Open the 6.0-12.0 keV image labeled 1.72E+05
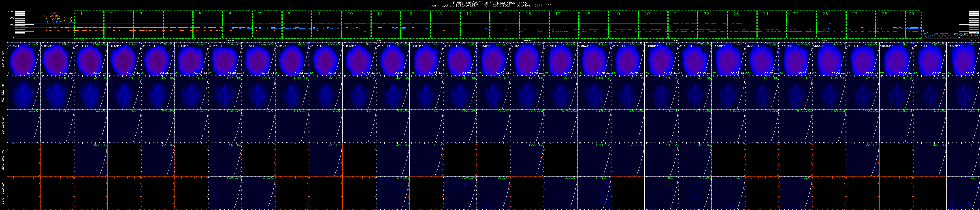 (x=225, y=92)
